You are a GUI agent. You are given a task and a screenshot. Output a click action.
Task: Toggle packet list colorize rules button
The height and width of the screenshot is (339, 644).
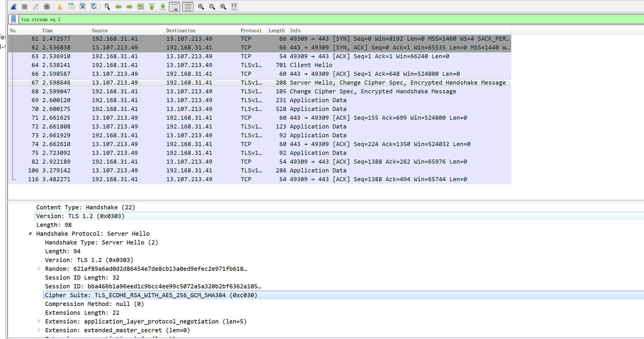[188, 6]
